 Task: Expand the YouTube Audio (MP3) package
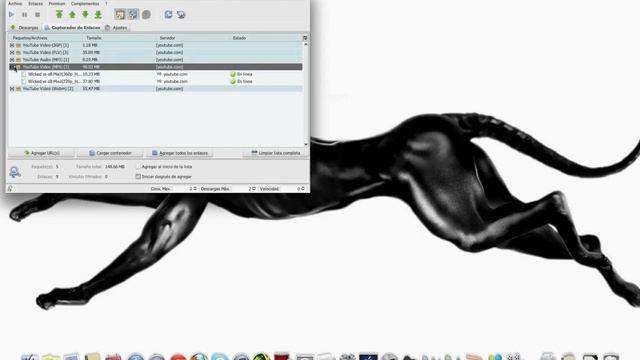[12, 60]
